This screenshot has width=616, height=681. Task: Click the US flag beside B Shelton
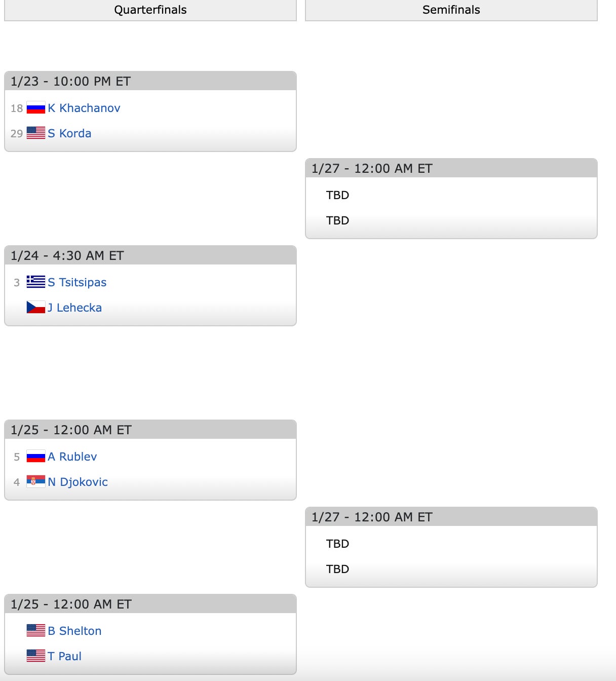35,631
